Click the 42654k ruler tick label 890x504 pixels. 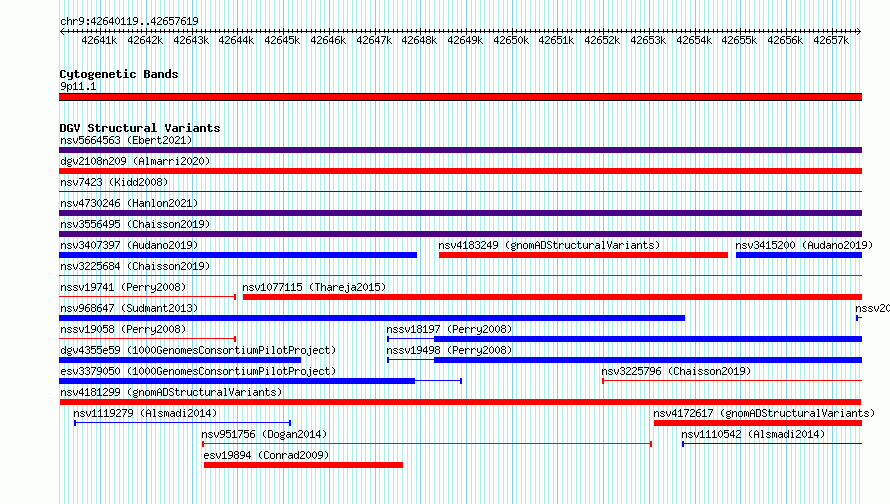(x=694, y=40)
